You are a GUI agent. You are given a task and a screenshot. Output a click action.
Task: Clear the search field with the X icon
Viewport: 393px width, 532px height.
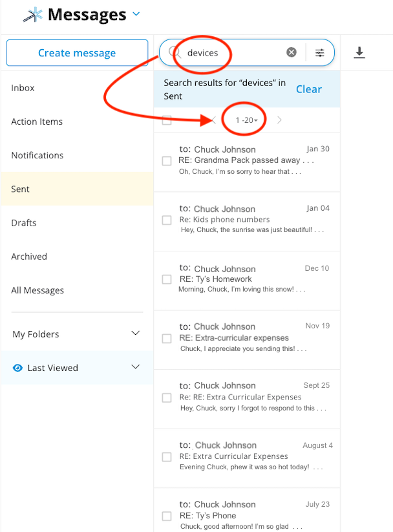[291, 52]
